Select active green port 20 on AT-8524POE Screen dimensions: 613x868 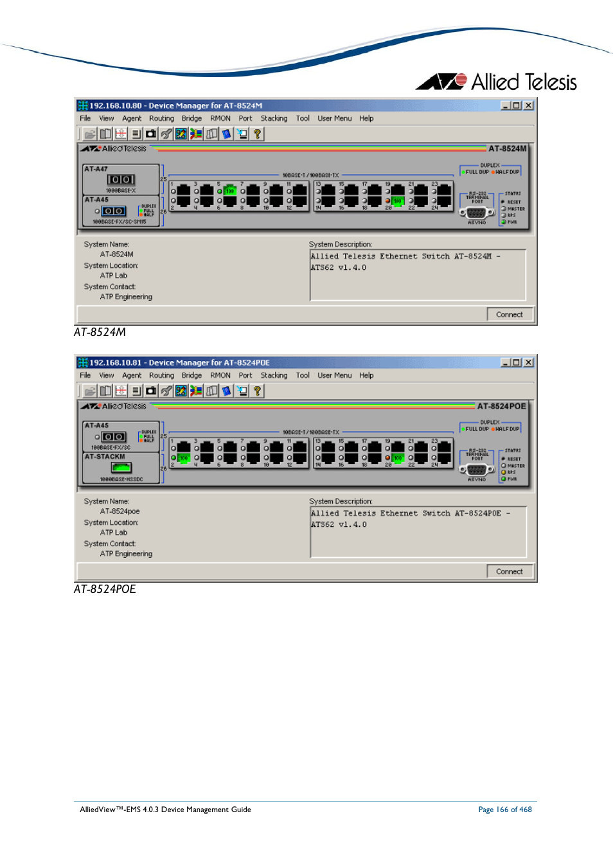[398, 458]
